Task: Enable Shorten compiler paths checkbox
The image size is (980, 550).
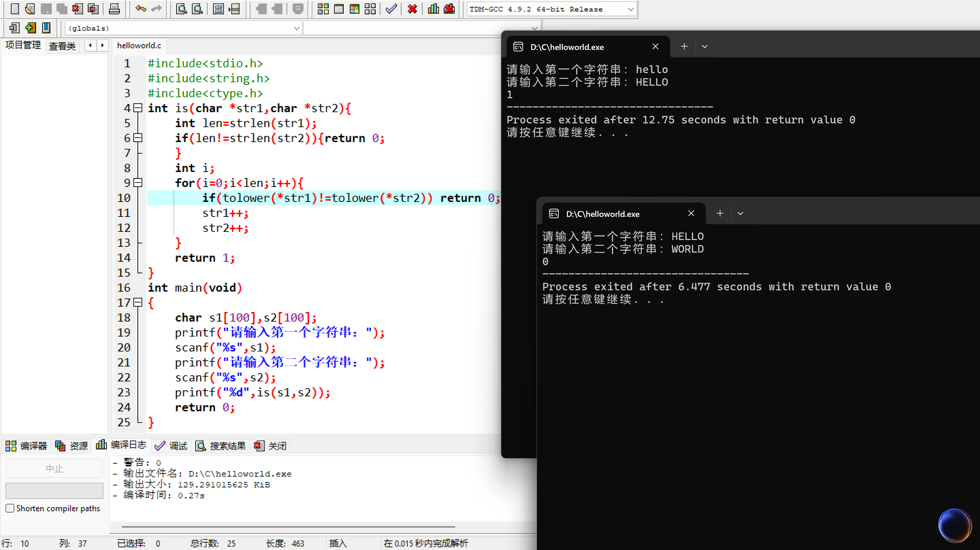Action: click(10, 508)
